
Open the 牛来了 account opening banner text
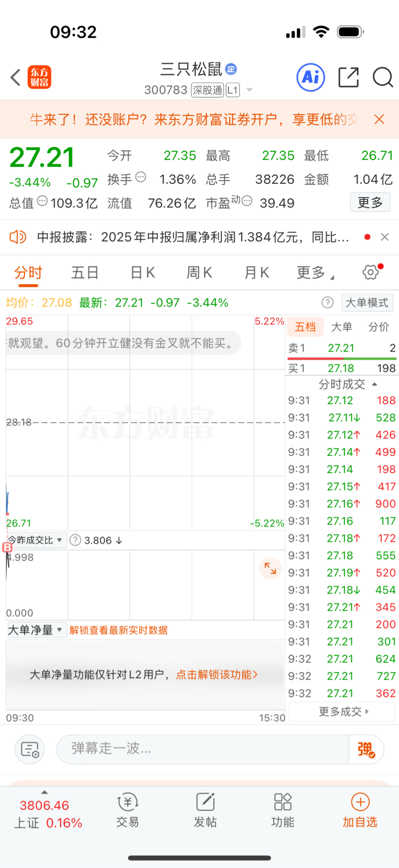click(194, 120)
